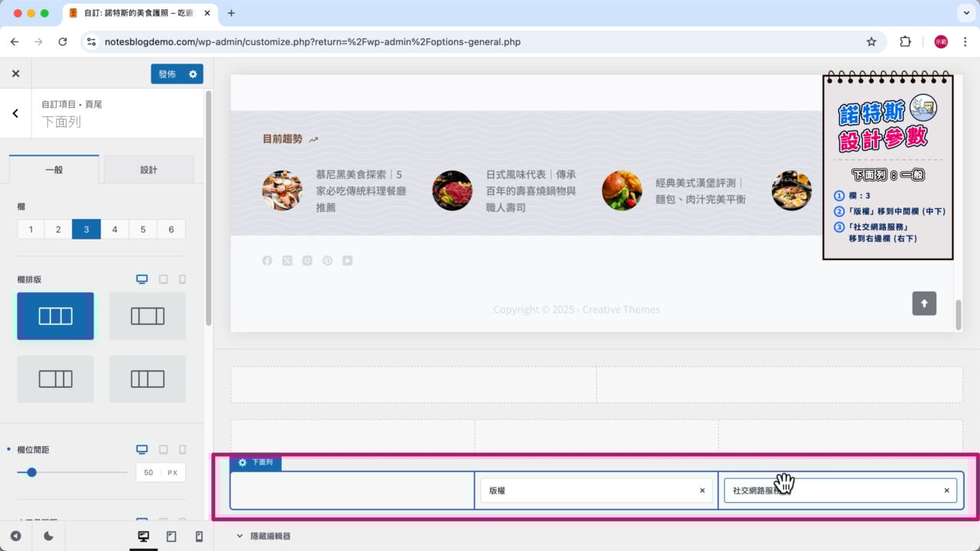Remove the 版權 element from the column

(702, 491)
